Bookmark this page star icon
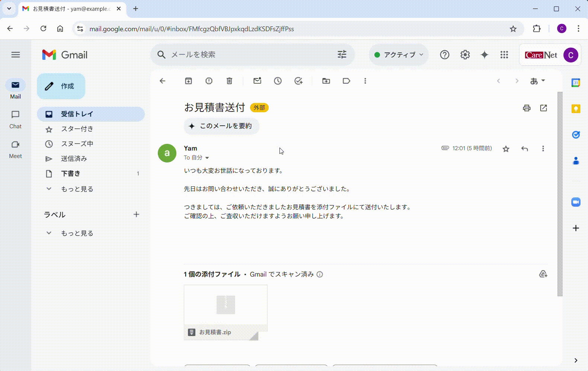588x371 pixels. 513,29
